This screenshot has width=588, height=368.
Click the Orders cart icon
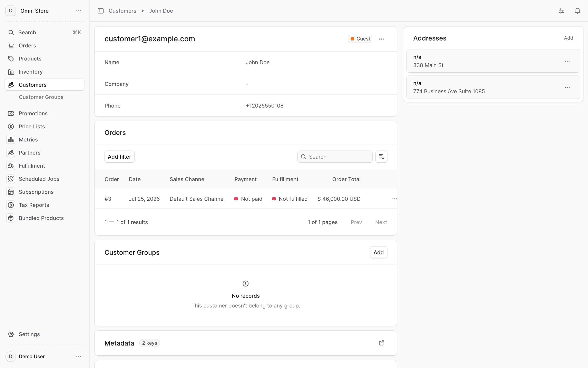pyautogui.click(x=11, y=46)
